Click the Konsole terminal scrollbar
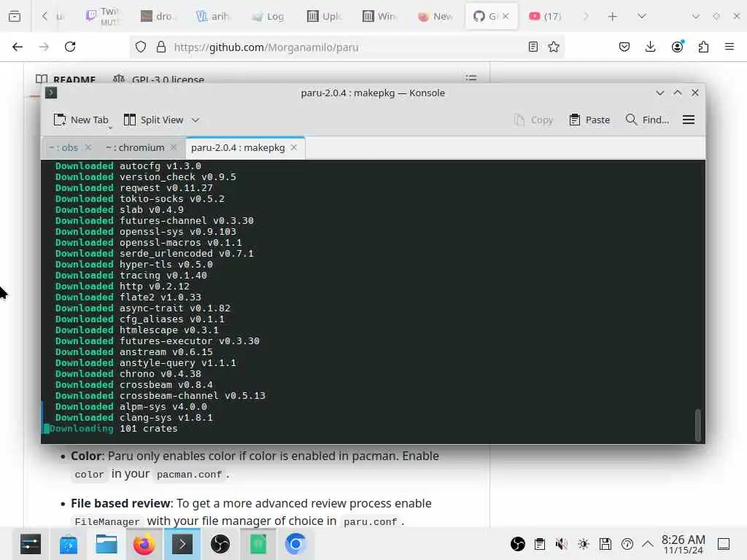Viewport: 747px width, 560px height. [698, 425]
